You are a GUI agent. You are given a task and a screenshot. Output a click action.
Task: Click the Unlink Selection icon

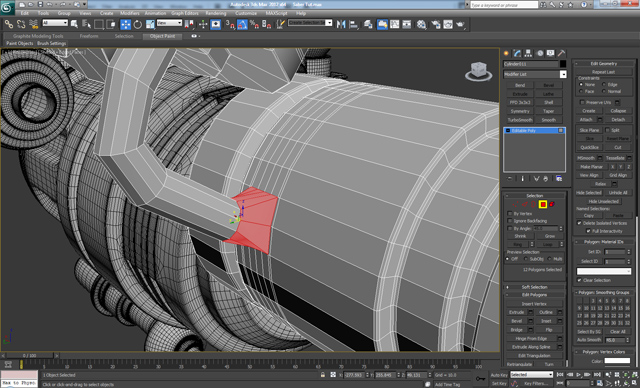click(21, 24)
